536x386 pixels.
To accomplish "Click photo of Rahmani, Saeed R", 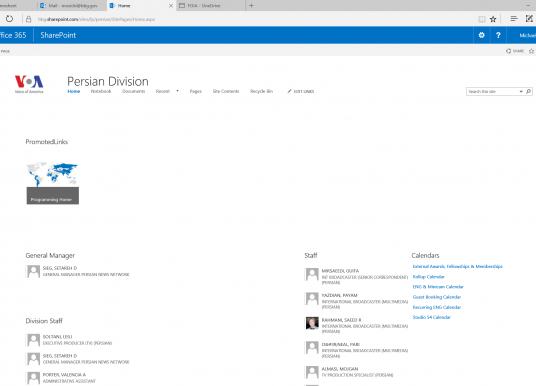I will pyautogui.click(x=312, y=323).
